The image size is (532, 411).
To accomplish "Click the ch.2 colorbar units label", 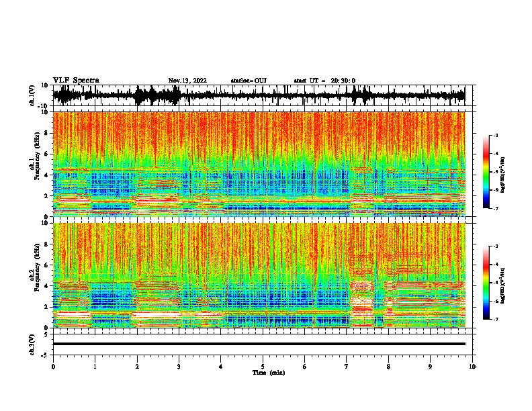I will [x=503, y=285].
